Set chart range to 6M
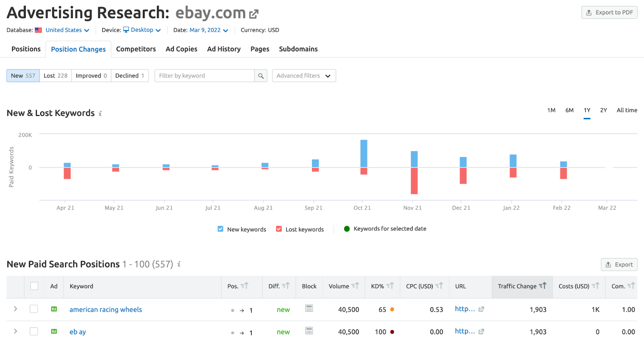 tap(570, 110)
